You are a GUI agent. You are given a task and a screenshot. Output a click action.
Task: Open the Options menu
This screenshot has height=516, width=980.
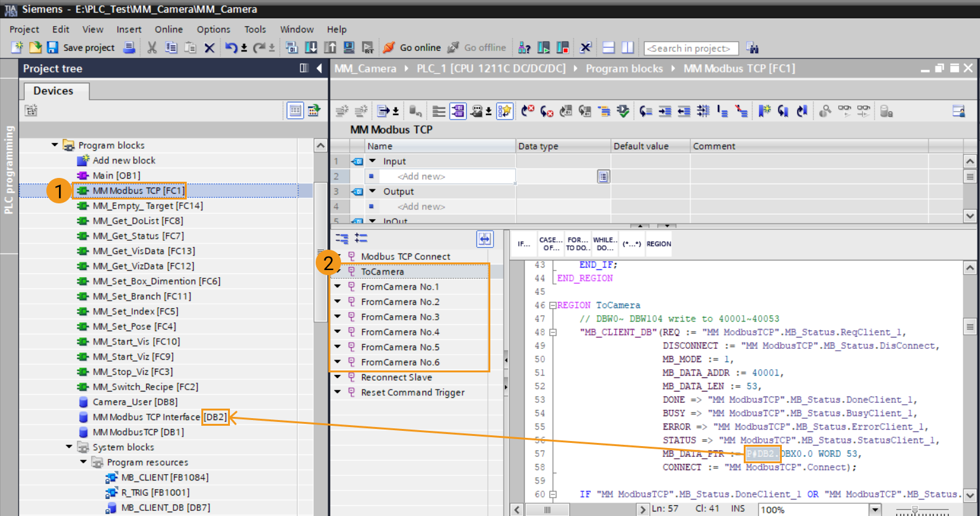[213, 29]
